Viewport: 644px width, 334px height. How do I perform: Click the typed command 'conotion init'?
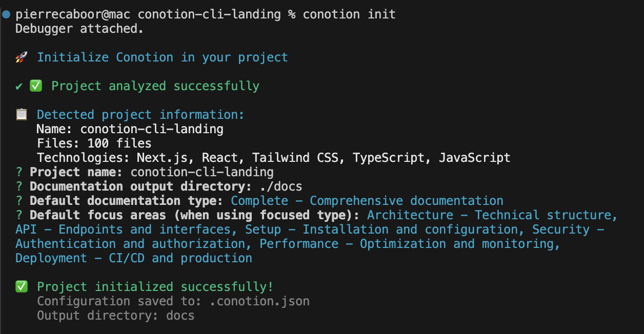click(349, 14)
